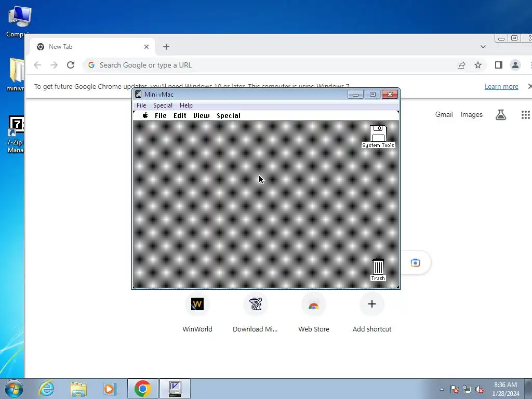The height and width of the screenshot is (399, 532).
Task: Switch to Mini vMac in taskbar
Action: coord(175,389)
